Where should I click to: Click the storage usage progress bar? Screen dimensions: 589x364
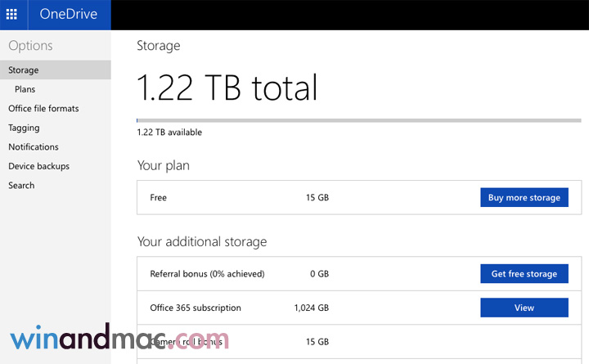[x=359, y=120]
